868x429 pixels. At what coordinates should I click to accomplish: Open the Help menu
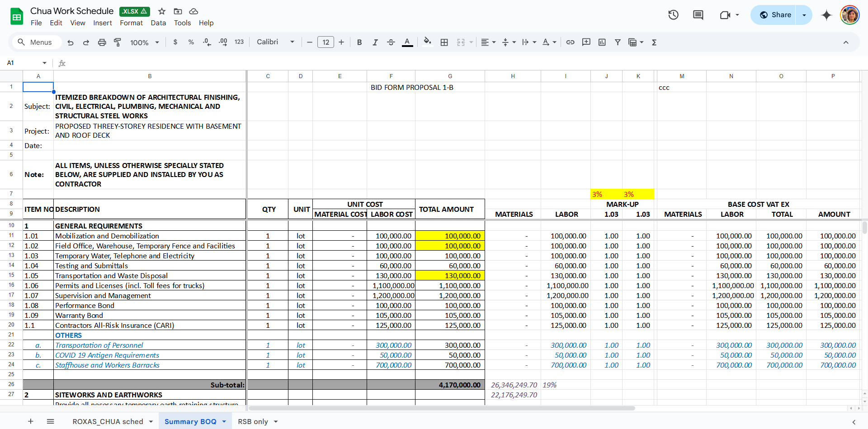click(206, 23)
